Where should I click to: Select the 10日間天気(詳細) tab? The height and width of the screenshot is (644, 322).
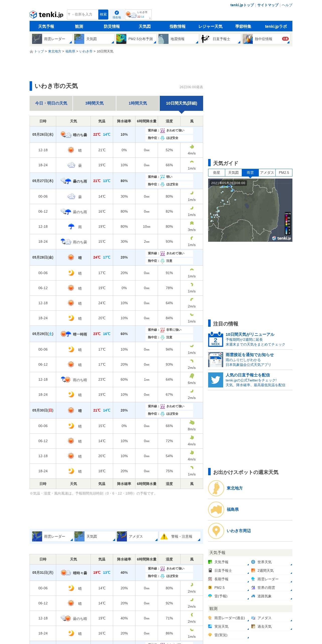[181, 103]
